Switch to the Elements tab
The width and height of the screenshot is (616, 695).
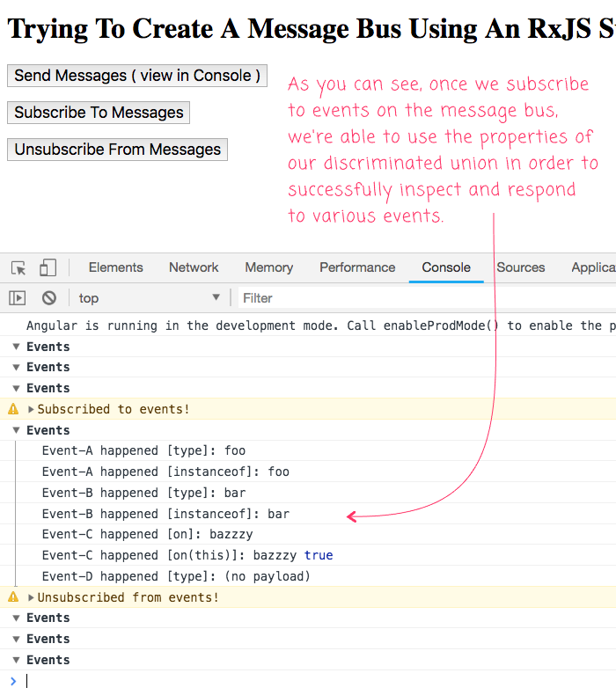[115, 267]
